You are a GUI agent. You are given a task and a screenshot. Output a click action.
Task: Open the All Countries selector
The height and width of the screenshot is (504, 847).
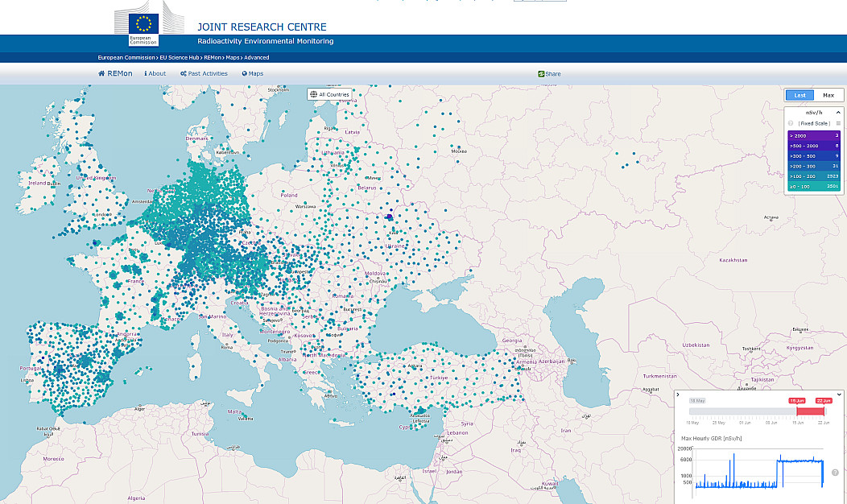(x=329, y=95)
